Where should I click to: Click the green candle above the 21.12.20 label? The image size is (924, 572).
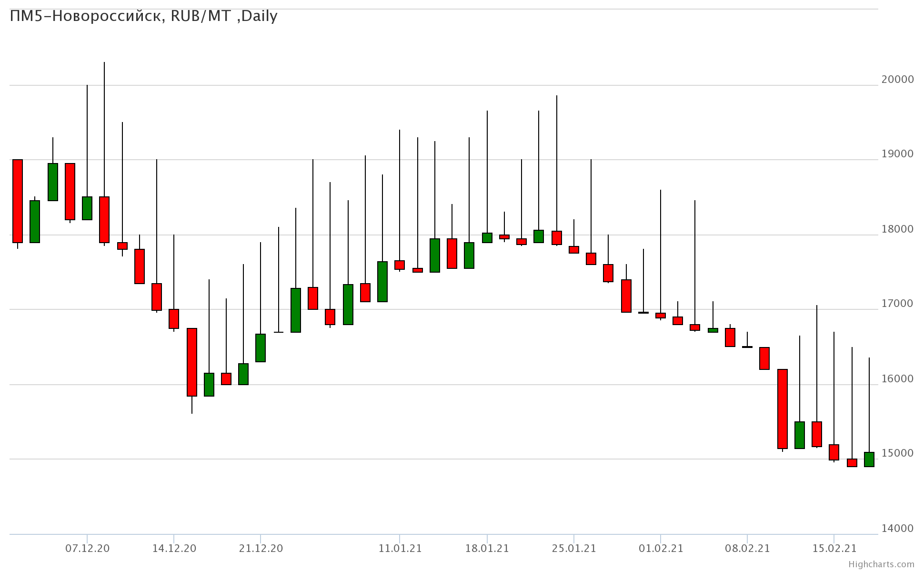tap(261, 347)
